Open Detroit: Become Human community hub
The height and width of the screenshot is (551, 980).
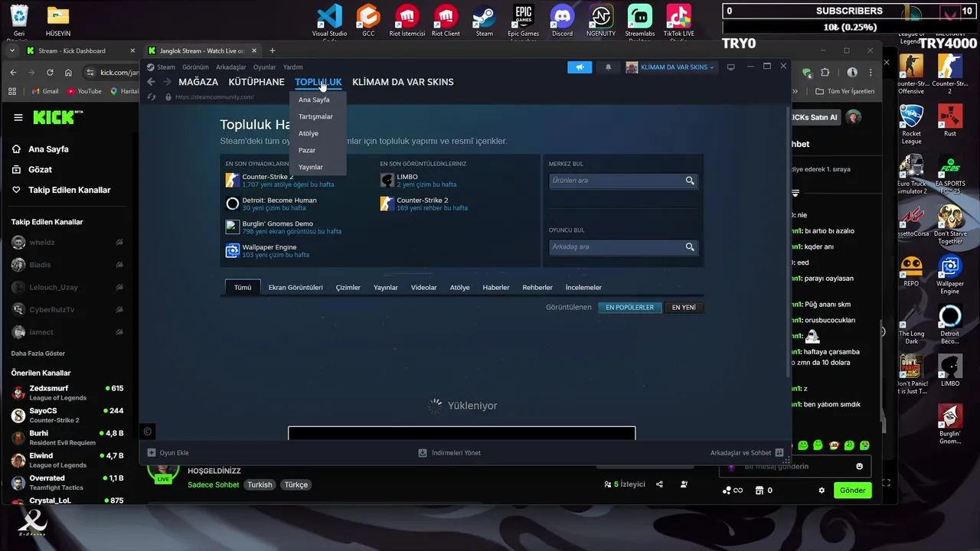(279, 201)
